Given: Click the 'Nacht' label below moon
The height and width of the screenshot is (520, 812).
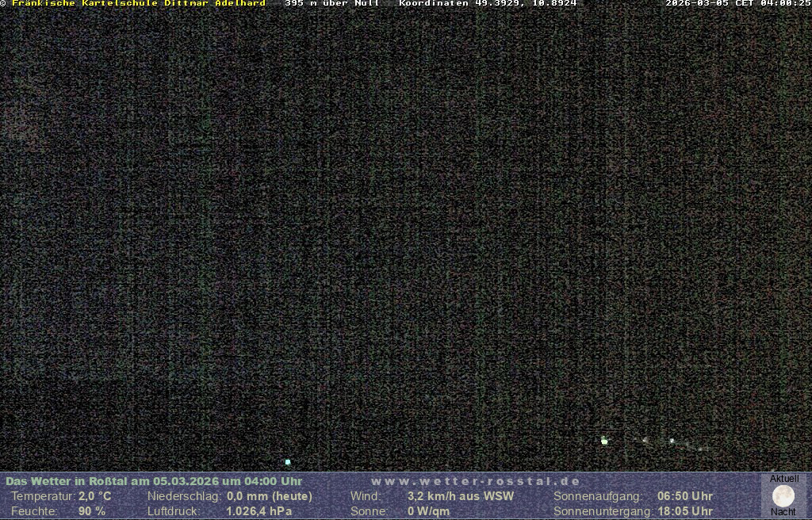Looking at the screenshot, I should [x=783, y=512].
